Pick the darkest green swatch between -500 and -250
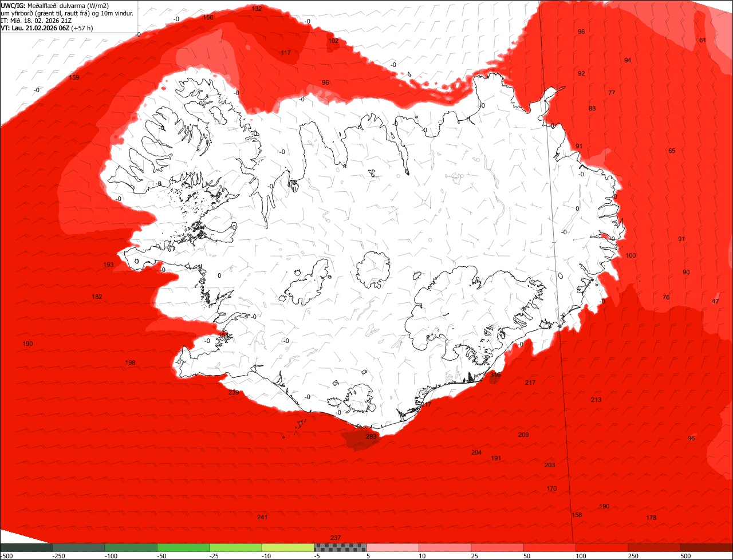This screenshot has height=560, width=733. point(26,547)
